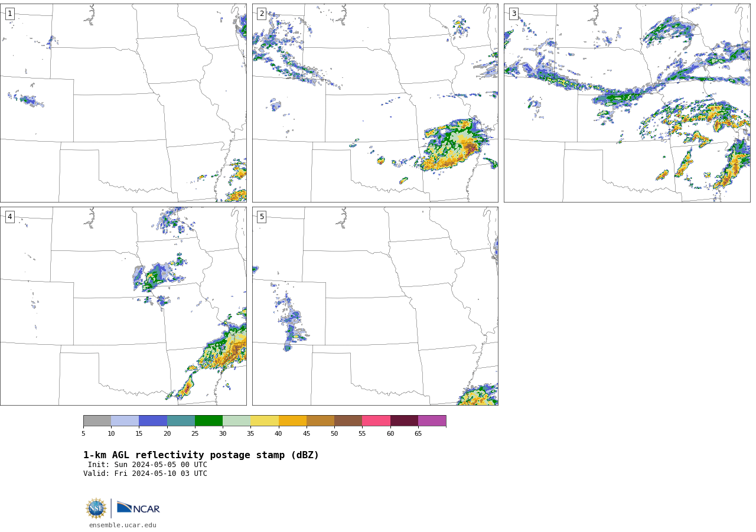This screenshot has height=532, width=756.
Task: Click the brown 50-55 dBZ swatch
Action: point(348,420)
